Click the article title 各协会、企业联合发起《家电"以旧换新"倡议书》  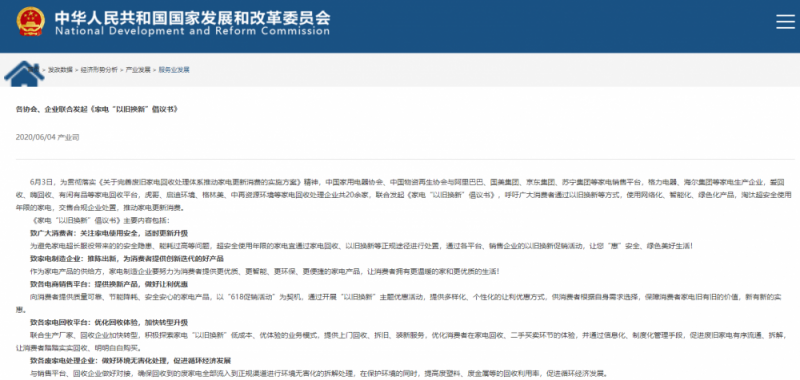tap(96, 109)
